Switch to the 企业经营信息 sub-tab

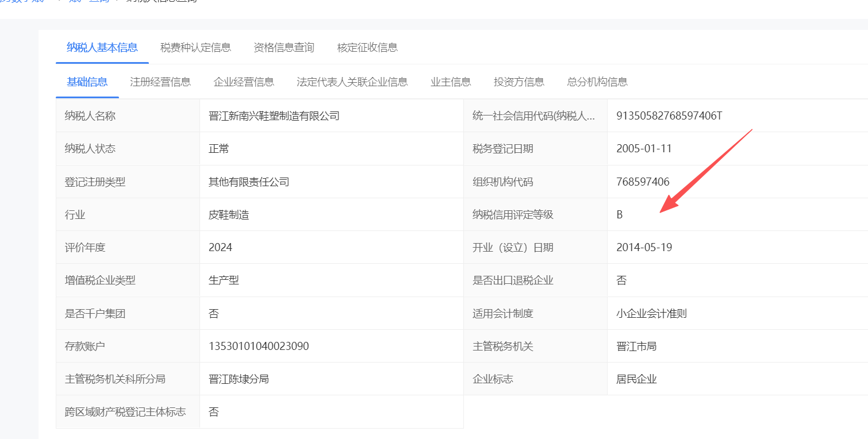pyautogui.click(x=244, y=82)
